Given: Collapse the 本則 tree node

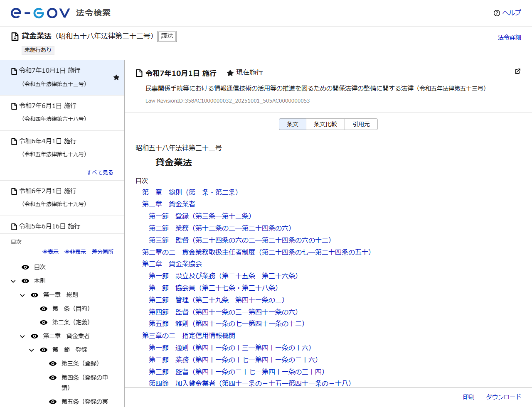Looking at the screenshot, I should coord(13,282).
